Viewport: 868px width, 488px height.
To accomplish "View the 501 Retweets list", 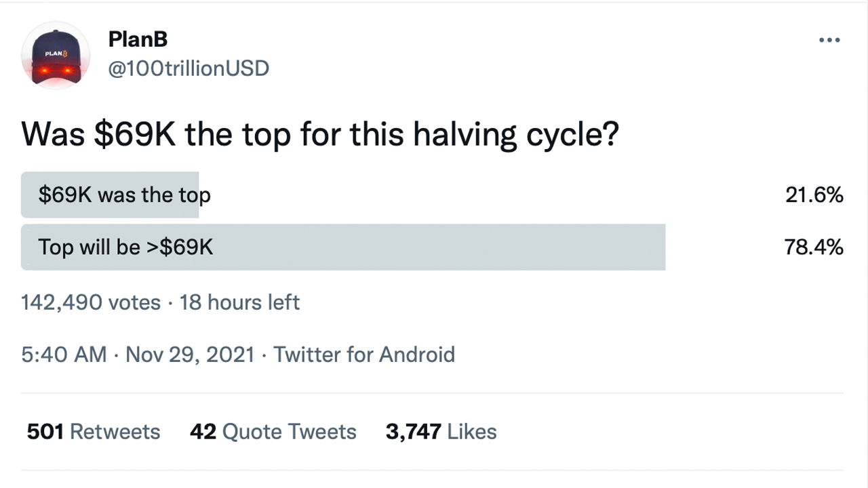I will coord(94,432).
